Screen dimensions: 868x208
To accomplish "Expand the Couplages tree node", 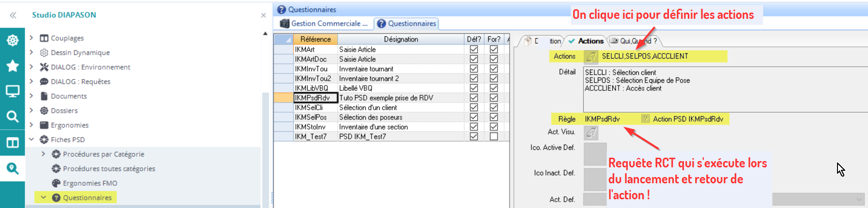I will pyautogui.click(x=31, y=38).
